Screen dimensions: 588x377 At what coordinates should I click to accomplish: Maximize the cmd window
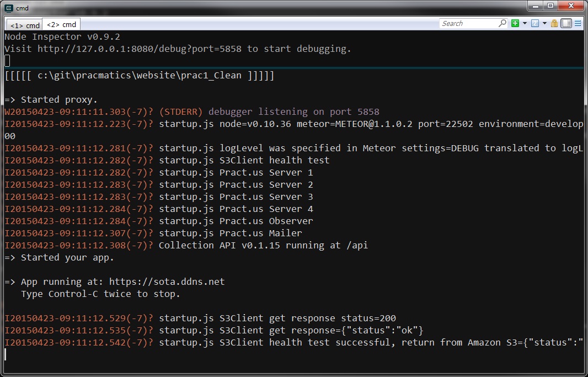pos(550,6)
